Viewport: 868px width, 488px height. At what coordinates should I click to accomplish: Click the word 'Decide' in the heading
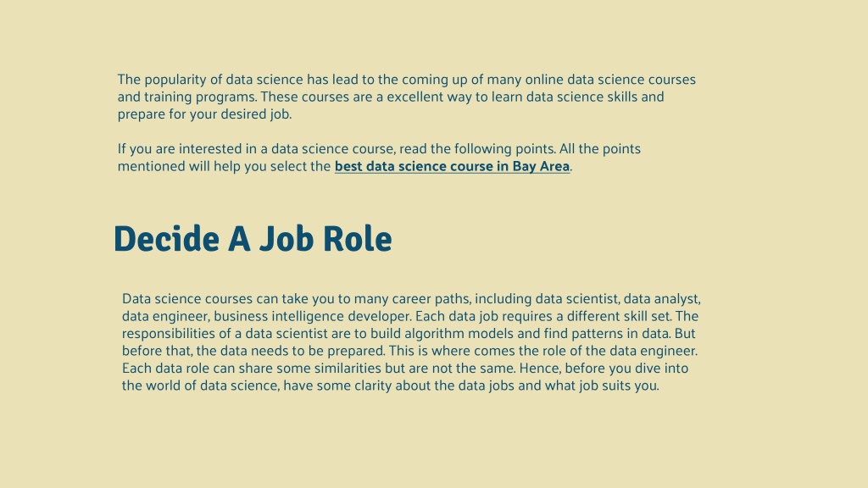coord(166,239)
